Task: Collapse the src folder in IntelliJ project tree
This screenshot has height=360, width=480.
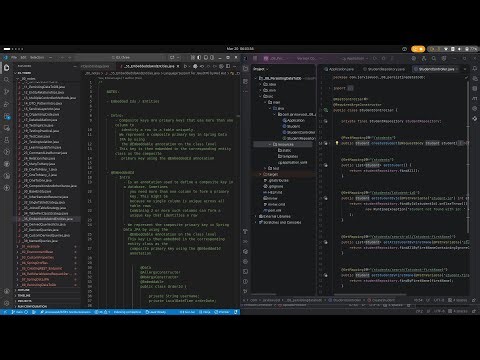Action: click(261, 96)
